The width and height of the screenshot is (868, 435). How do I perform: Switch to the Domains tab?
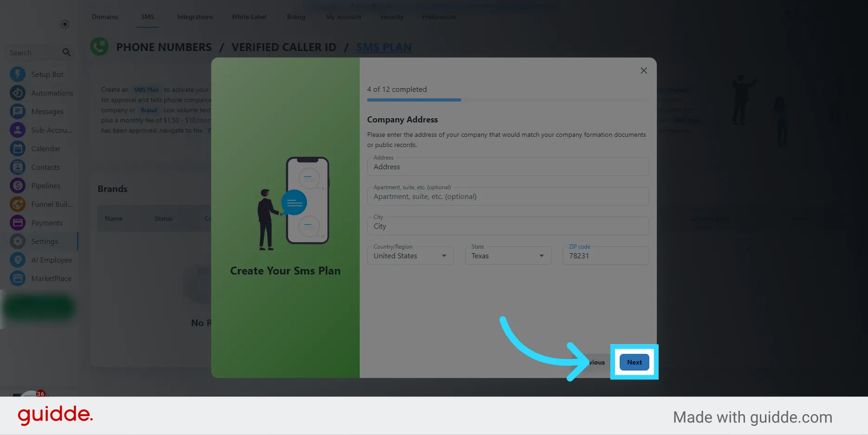[105, 17]
